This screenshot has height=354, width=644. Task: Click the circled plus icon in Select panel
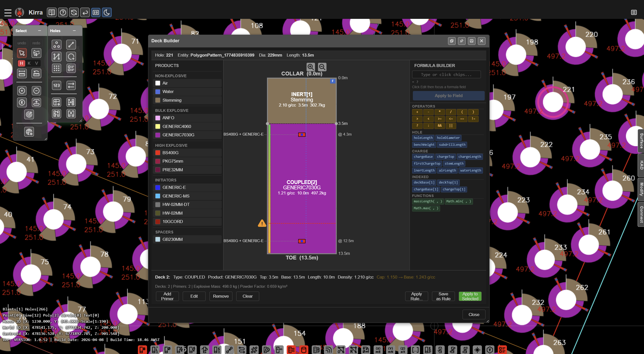(22, 90)
